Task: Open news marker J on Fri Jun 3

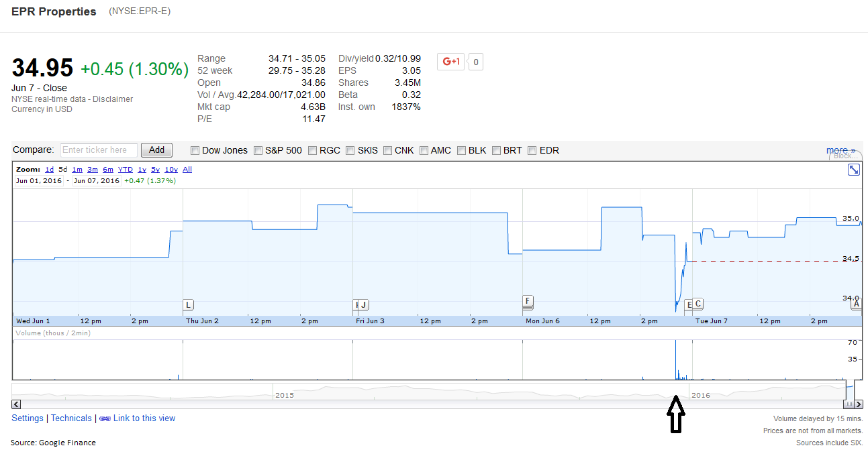Action: [363, 305]
